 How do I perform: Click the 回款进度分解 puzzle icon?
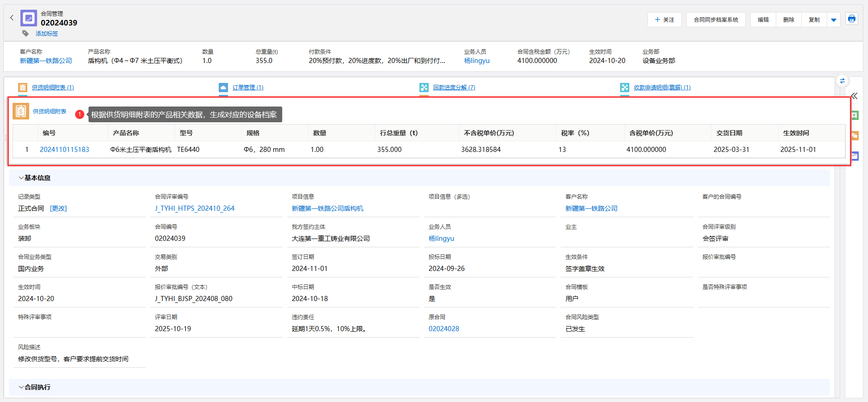pyautogui.click(x=424, y=88)
